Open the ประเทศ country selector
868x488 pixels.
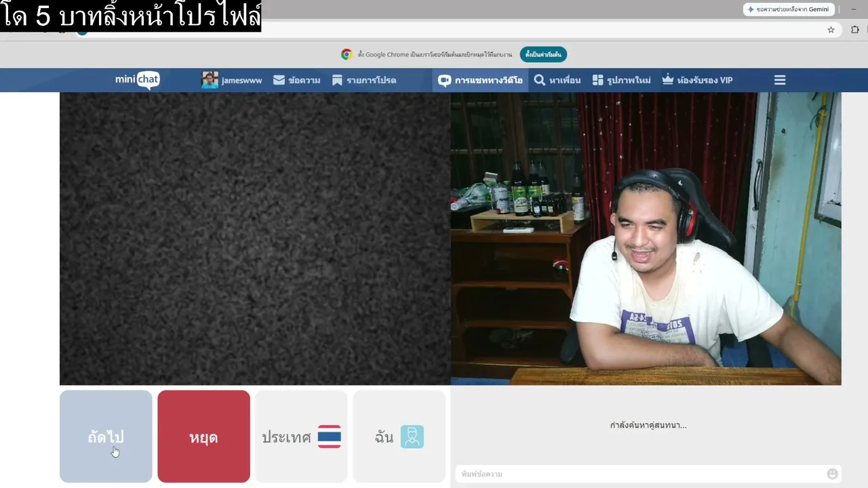[301, 436]
